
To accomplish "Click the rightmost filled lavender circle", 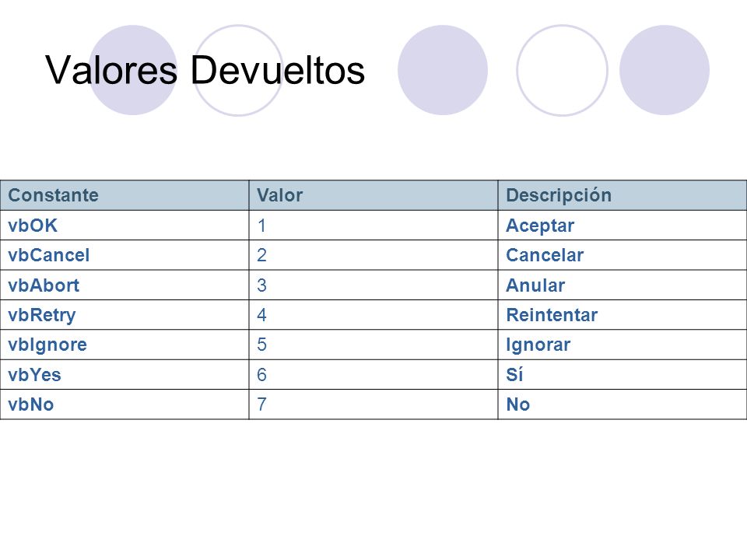I will click(x=664, y=70).
